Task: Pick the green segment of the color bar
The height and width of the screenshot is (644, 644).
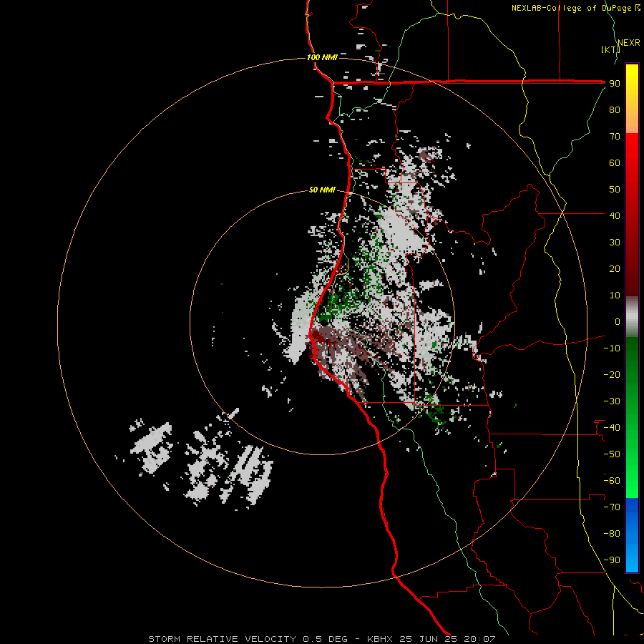Action: point(632,417)
